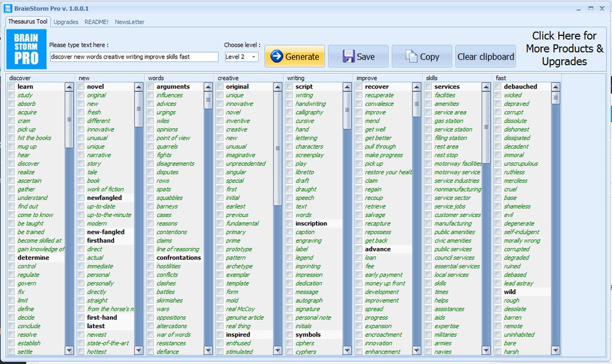Select the word 'gas station'
Image resolution: width=612 pixels, height=364 pixels.
pyautogui.click(x=449, y=121)
